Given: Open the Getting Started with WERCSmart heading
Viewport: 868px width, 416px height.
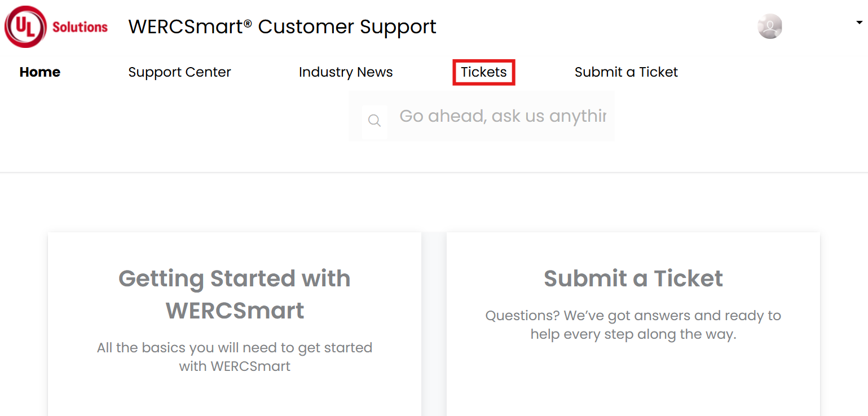Looking at the screenshot, I should point(235,294).
